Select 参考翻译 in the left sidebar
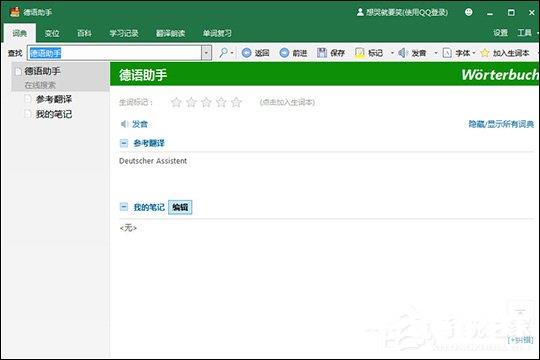Screen dimensions: 540x360 (x=54, y=100)
